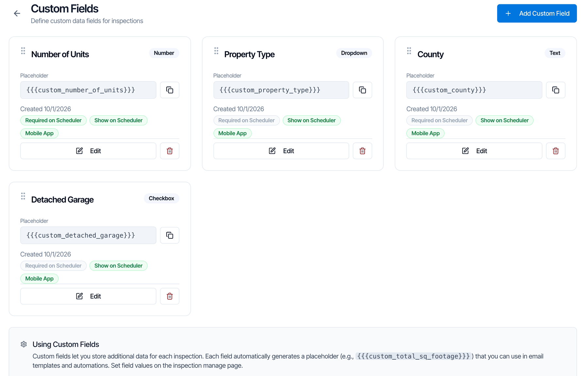588x376 pixels.
Task: Delete the Property Type field
Action: [x=362, y=151]
